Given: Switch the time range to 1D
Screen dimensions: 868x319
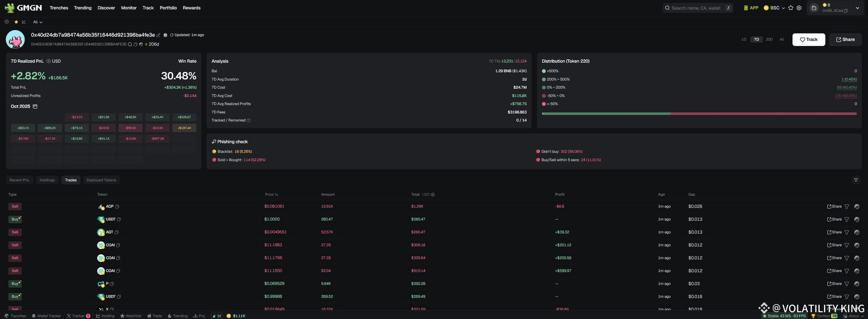Looking at the screenshot, I should [x=744, y=39].
